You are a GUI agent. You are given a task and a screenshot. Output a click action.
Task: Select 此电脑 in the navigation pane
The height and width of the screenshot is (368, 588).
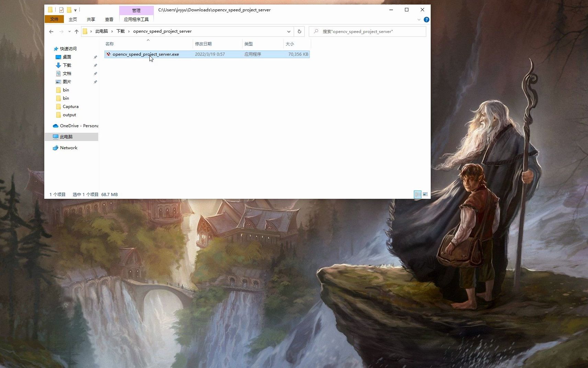72,137
